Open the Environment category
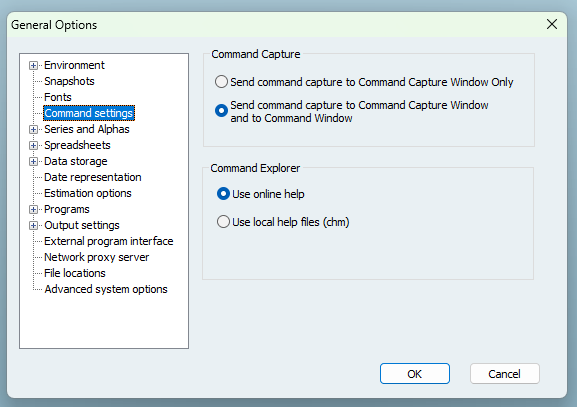The image size is (577, 407). pyautogui.click(x=74, y=65)
